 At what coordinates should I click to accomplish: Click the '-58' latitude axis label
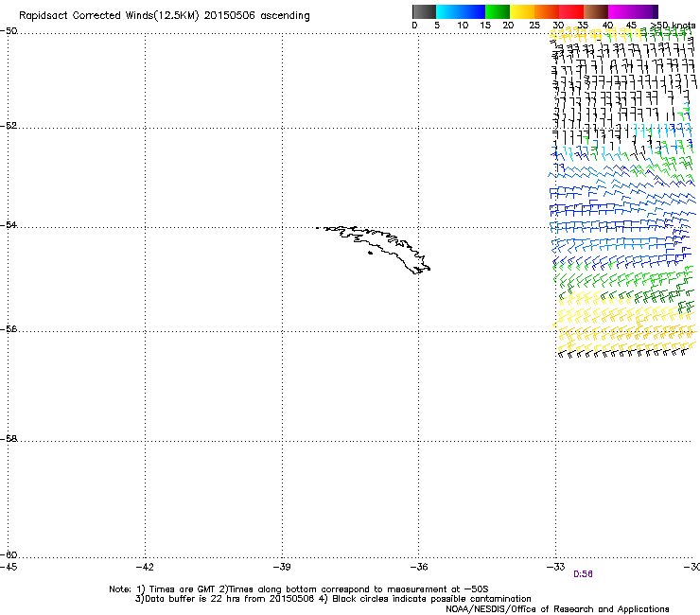point(9,439)
